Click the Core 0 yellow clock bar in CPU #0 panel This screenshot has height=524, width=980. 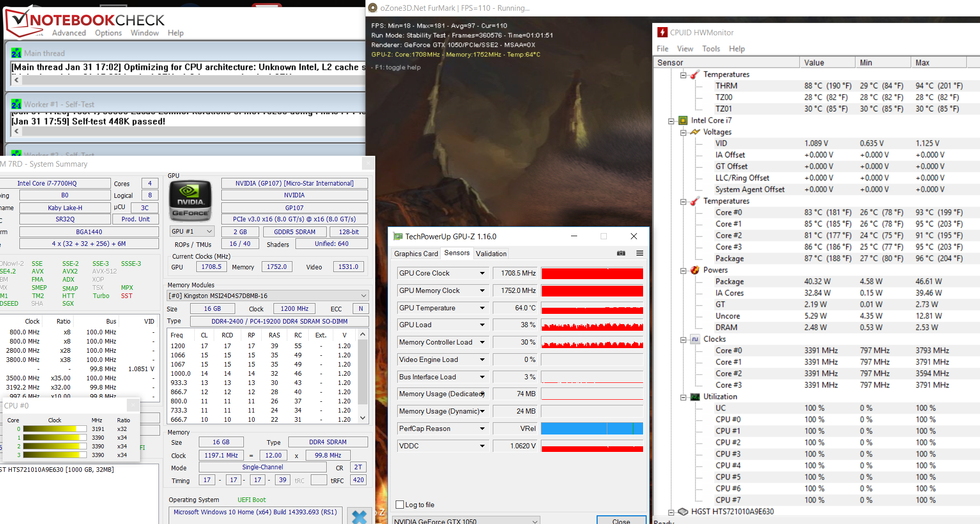(55, 429)
